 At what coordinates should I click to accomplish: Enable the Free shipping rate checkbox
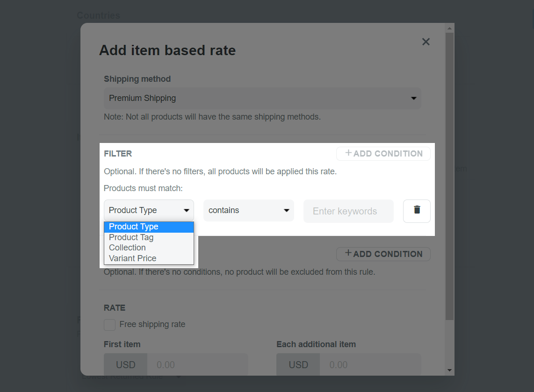click(110, 325)
